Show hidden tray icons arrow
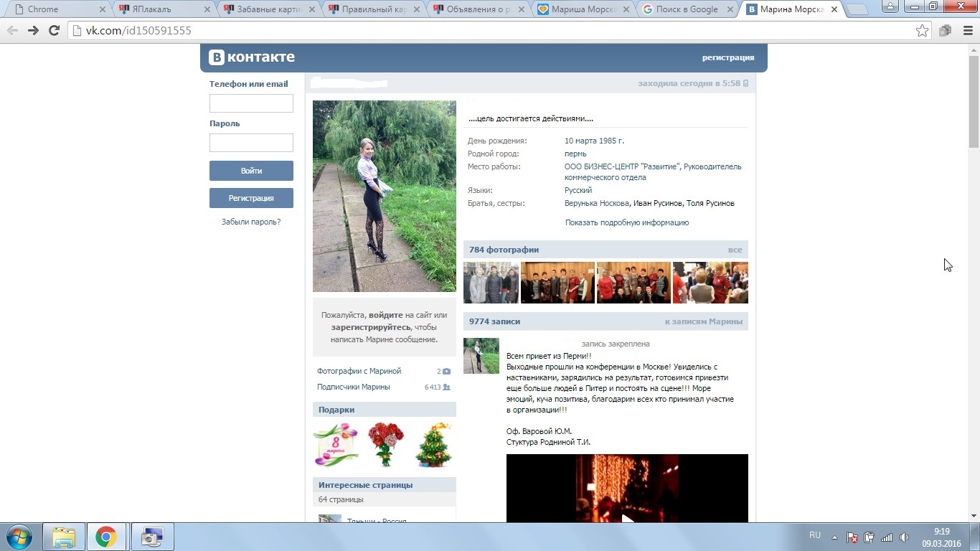 click(834, 537)
